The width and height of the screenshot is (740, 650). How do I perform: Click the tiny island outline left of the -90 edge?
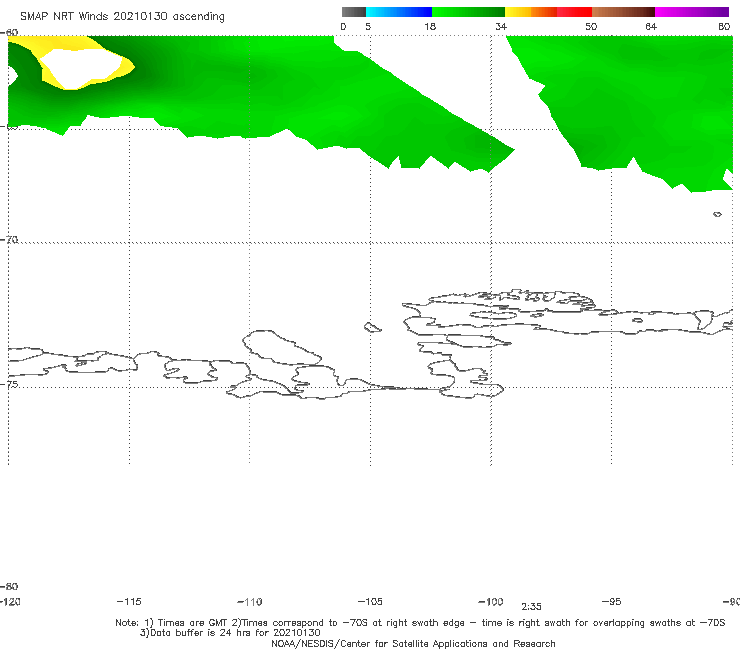pos(717,214)
